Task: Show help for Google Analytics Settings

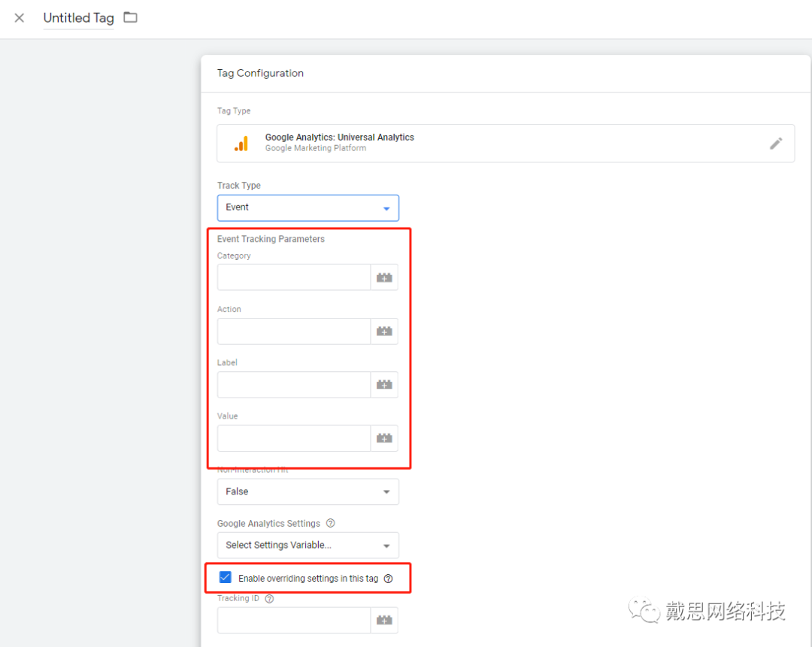Action: pos(330,523)
